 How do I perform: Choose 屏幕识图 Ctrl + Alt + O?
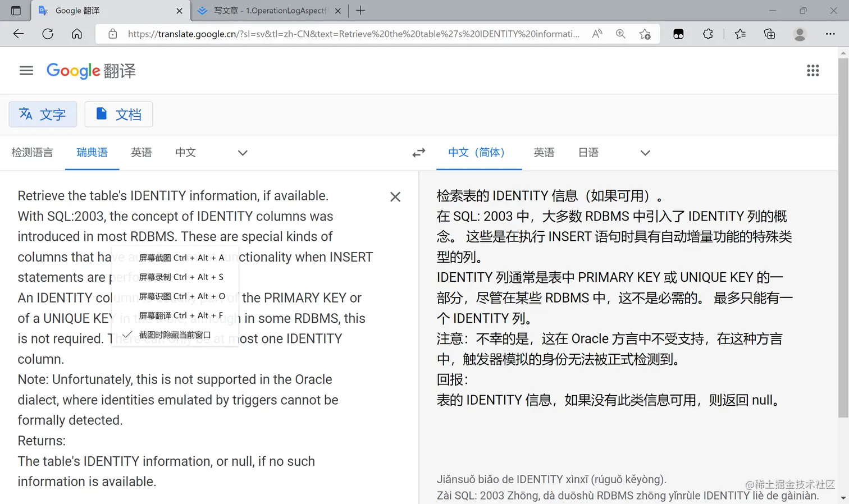175,296
